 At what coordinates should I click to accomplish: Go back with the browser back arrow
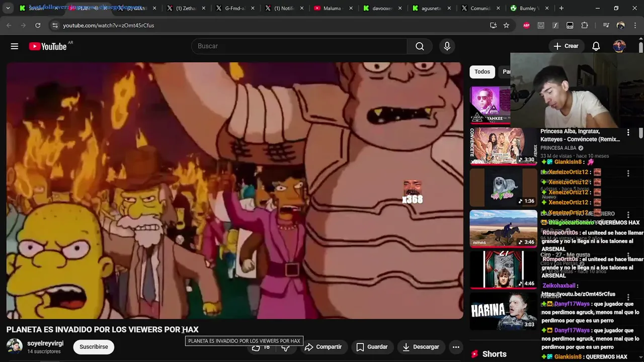pos(9,25)
